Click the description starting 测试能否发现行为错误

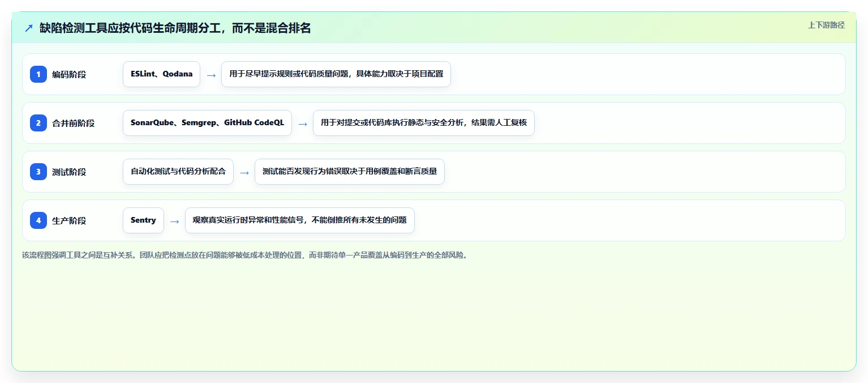[350, 172]
